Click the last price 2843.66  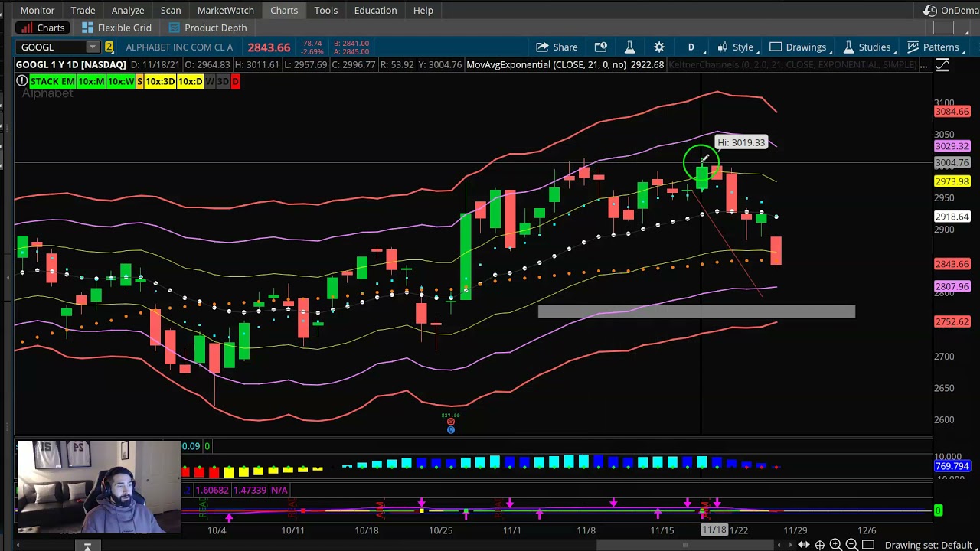pos(269,47)
